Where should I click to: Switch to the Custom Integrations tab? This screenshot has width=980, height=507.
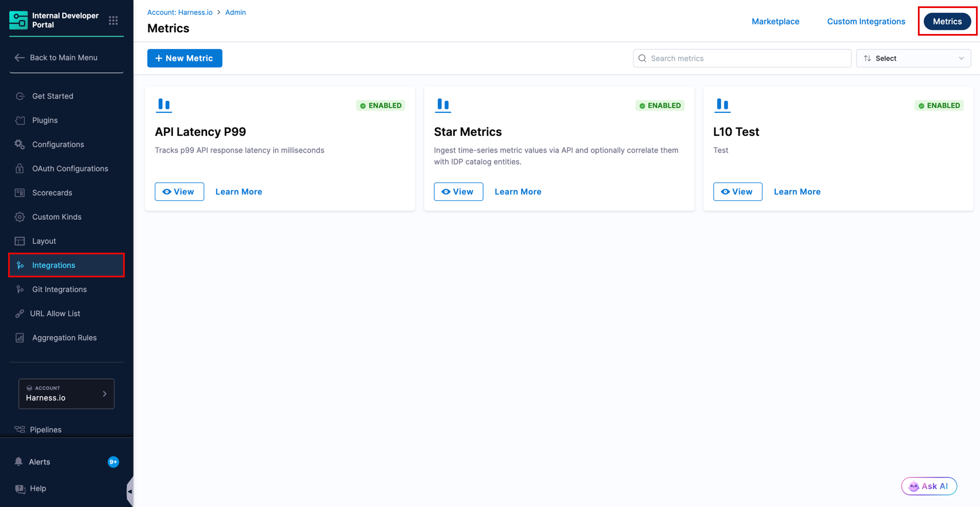(866, 21)
